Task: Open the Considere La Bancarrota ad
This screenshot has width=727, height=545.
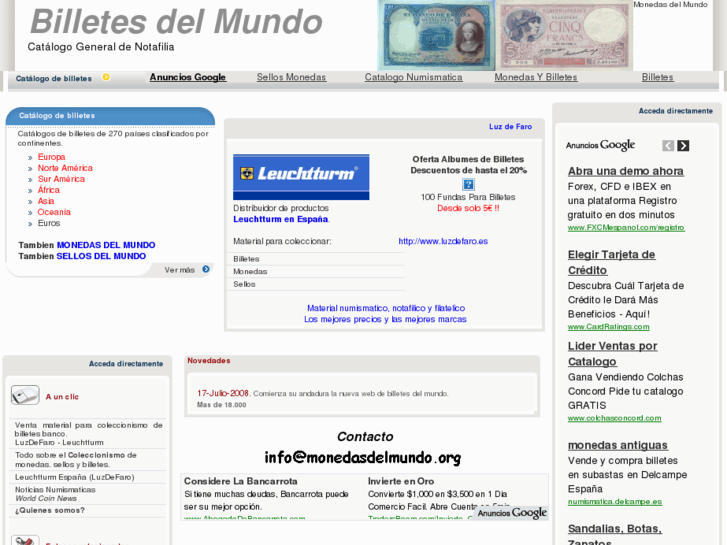Action: [241, 481]
